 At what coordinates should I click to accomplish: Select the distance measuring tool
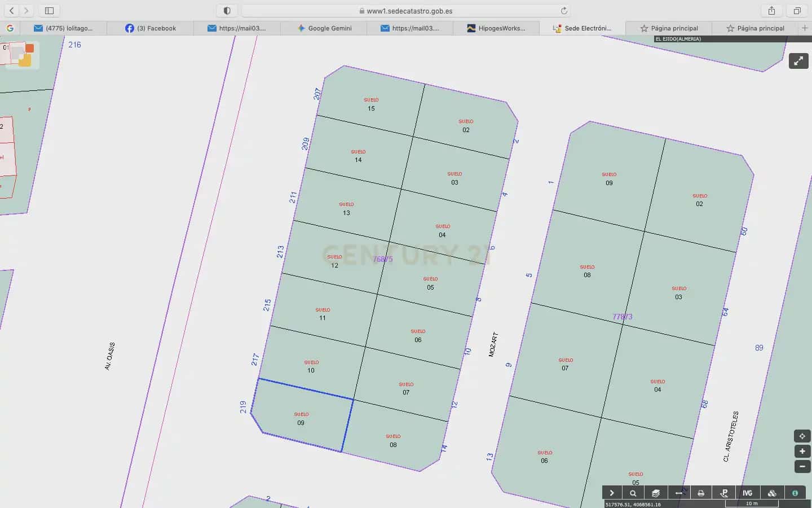678,493
